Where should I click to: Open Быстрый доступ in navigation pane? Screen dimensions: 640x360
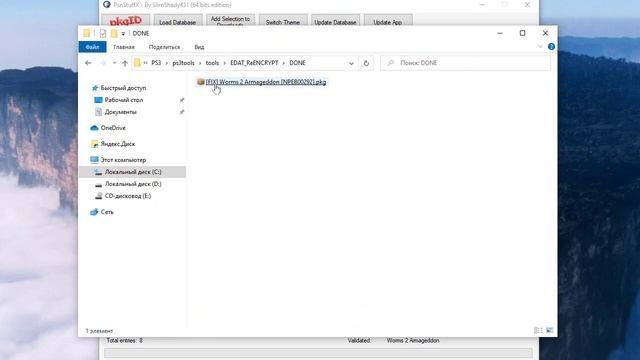[122, 88]
